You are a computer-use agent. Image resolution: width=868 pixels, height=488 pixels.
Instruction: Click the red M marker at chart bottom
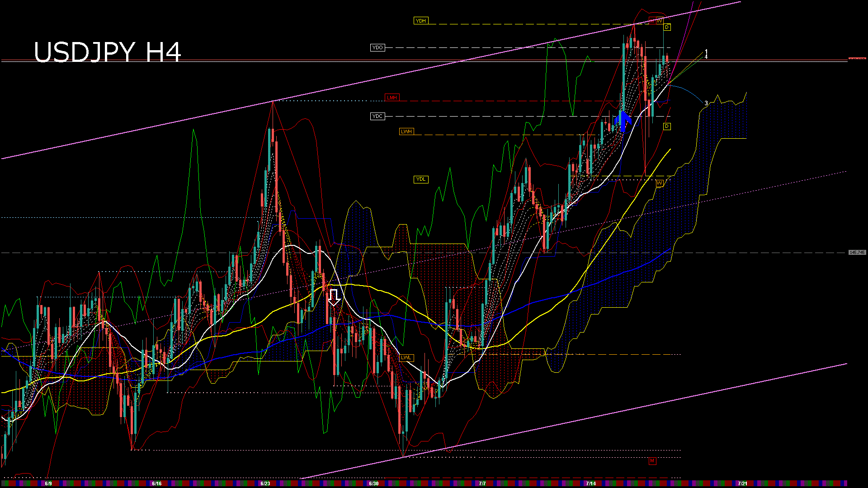[652, 461]
